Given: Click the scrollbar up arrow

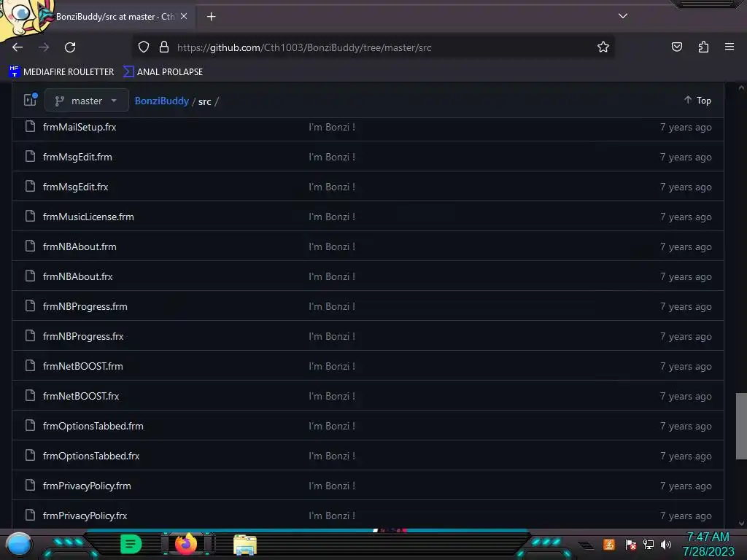Looking at the screenshot, I should tap(741, 88).
